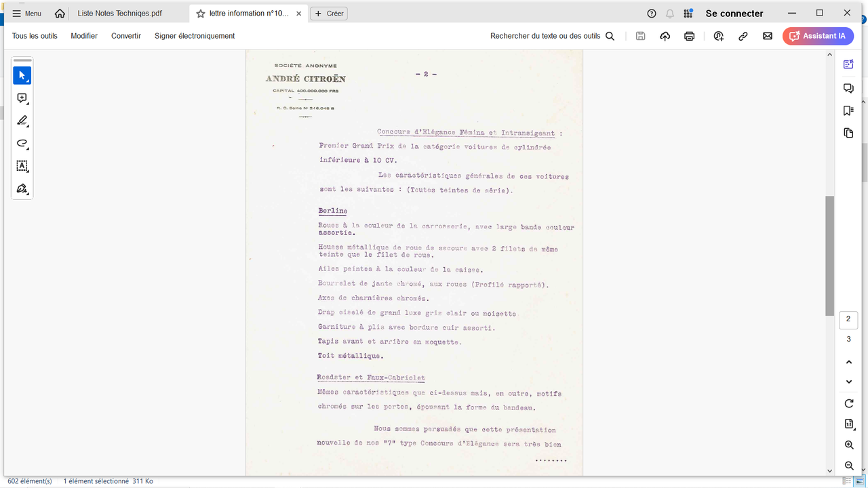868x488 pixels.
Task: Show notifications bell
Action: pos(670,14)
